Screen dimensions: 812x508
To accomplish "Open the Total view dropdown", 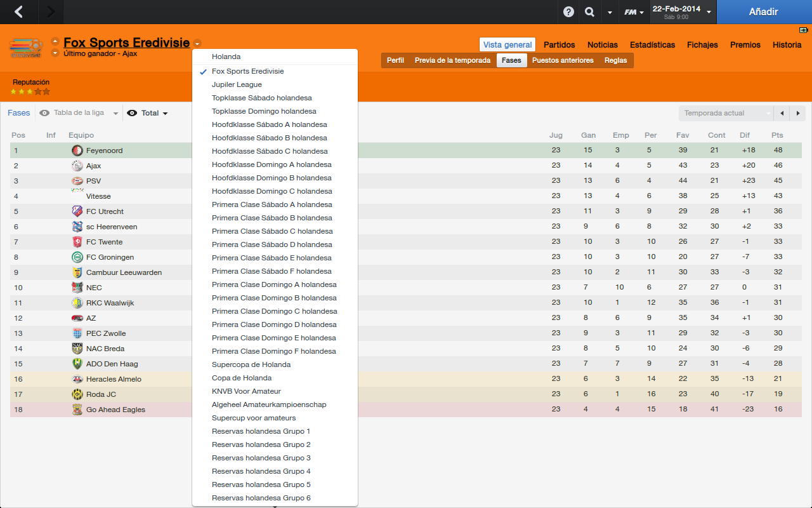I will 148,113.
